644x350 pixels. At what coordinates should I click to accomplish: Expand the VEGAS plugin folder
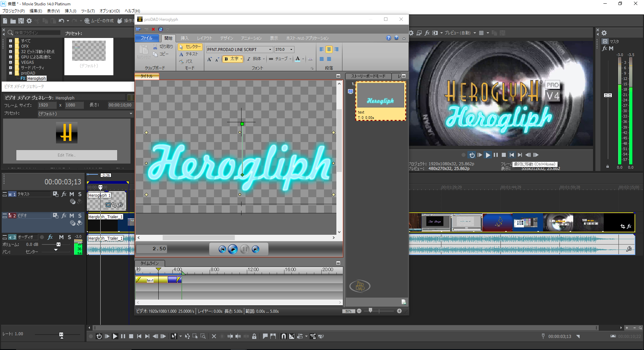click(10, 62)
